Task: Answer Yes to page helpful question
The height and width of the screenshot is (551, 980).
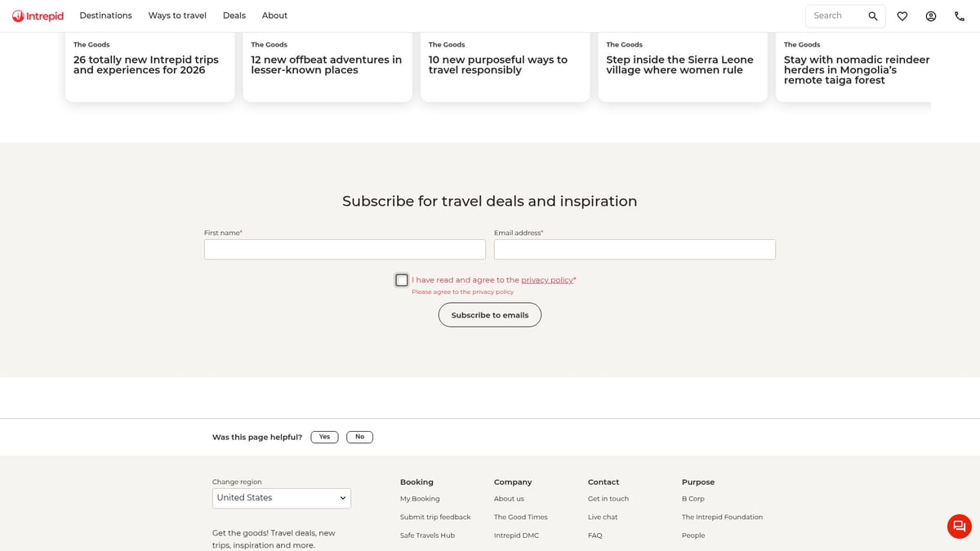Action: point(324,437)
